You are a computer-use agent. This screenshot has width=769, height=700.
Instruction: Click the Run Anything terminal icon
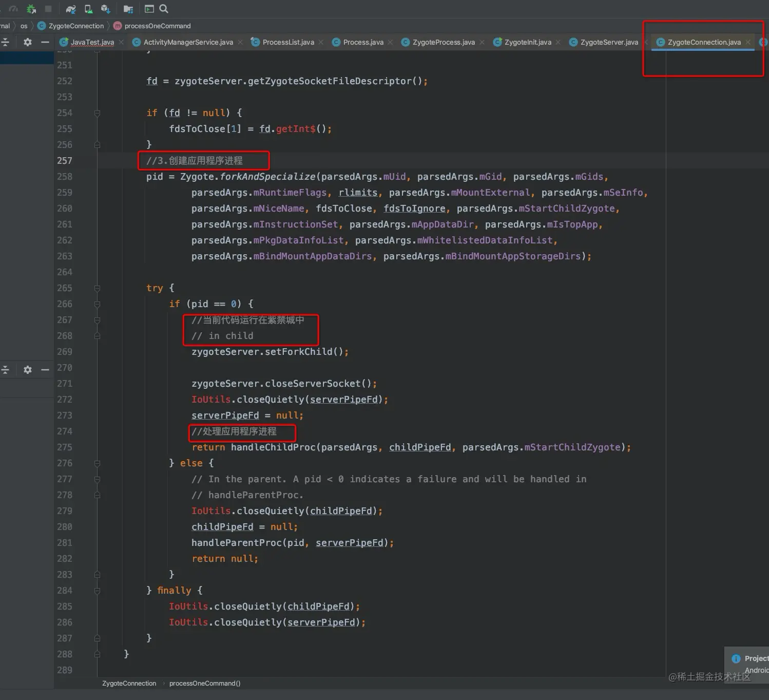149,9
